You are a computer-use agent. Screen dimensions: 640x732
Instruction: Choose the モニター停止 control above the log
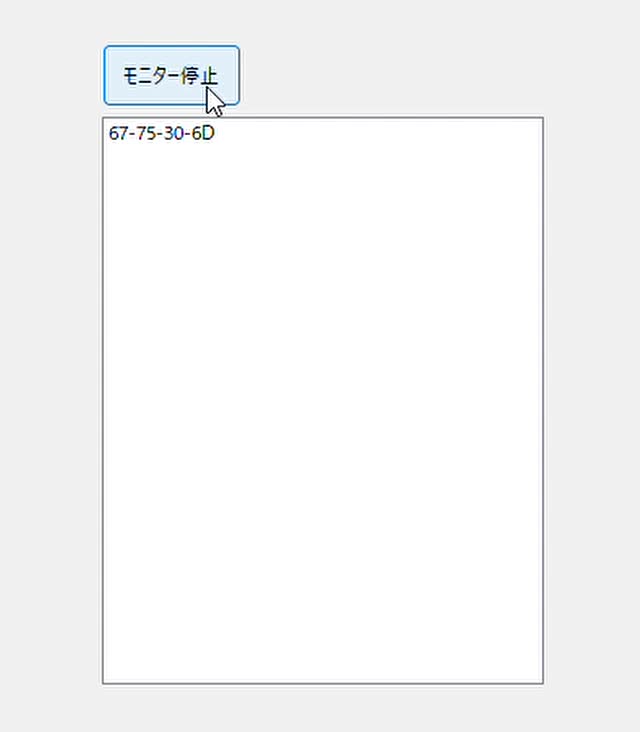(x=171, y=75)
